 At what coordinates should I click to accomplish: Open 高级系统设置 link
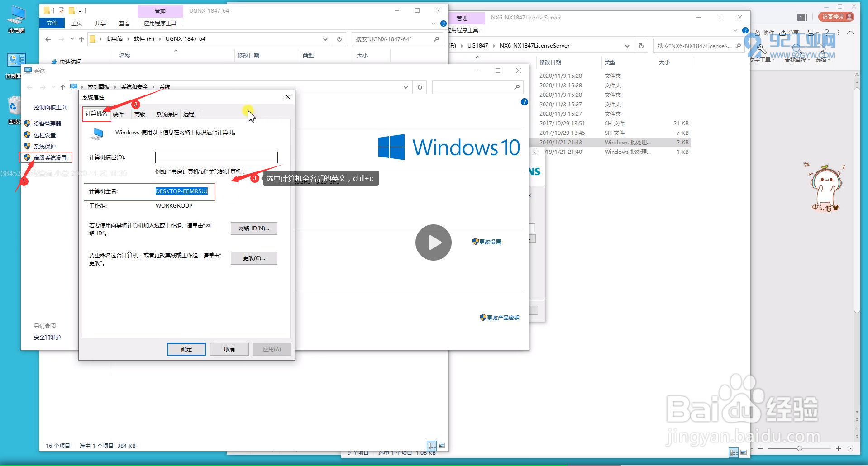[x=50, y=157]
